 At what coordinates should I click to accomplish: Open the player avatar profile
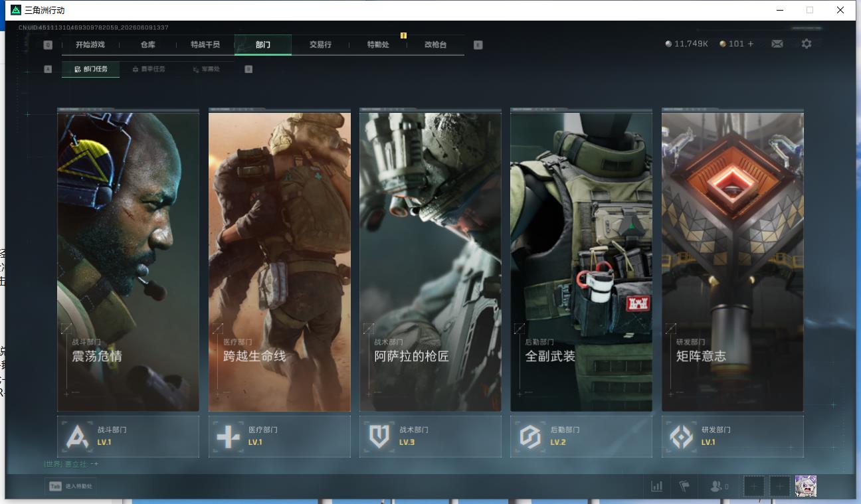pyautogui.click(x=806, y=486)
